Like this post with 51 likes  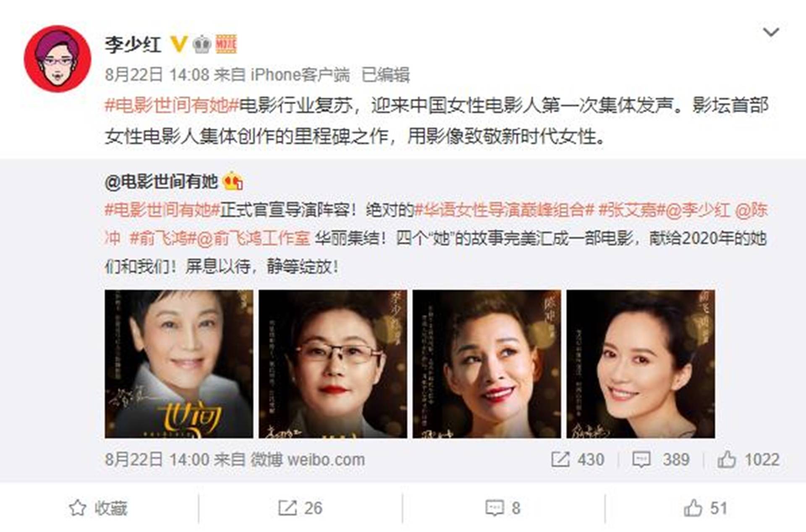(x=705, y=508)
